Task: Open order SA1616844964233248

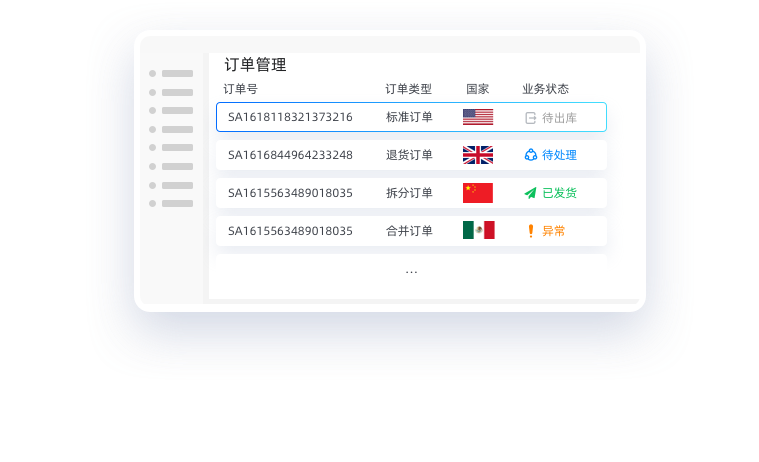Action: point(290,155)
